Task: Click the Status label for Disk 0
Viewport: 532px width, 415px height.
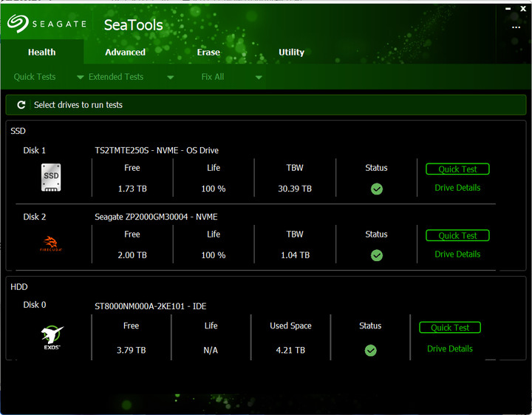Action: pyautogui.click(x=370, y=326)
